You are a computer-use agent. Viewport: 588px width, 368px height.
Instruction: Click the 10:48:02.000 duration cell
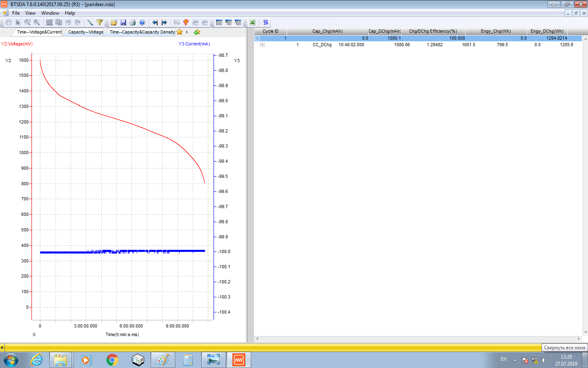point(351,45)
